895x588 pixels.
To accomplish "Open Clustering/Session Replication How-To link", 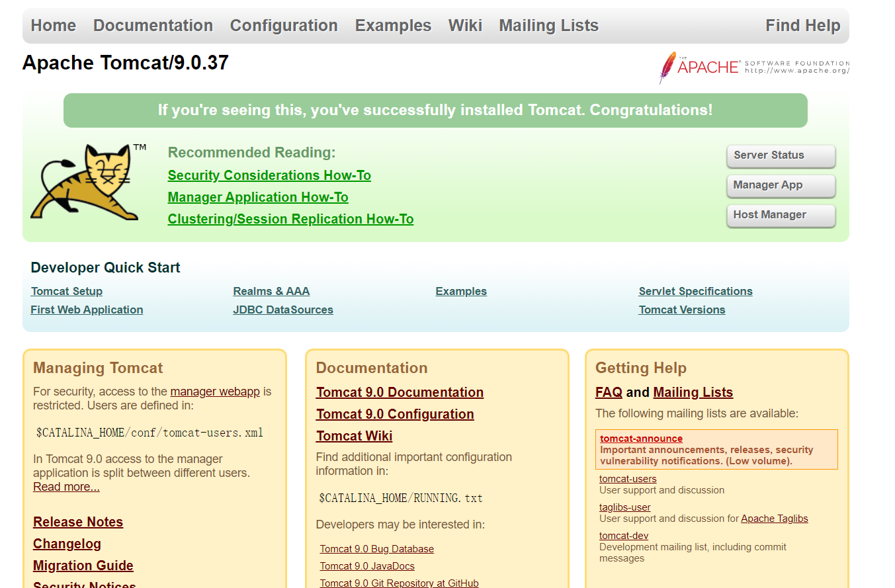I will (290, 219).
